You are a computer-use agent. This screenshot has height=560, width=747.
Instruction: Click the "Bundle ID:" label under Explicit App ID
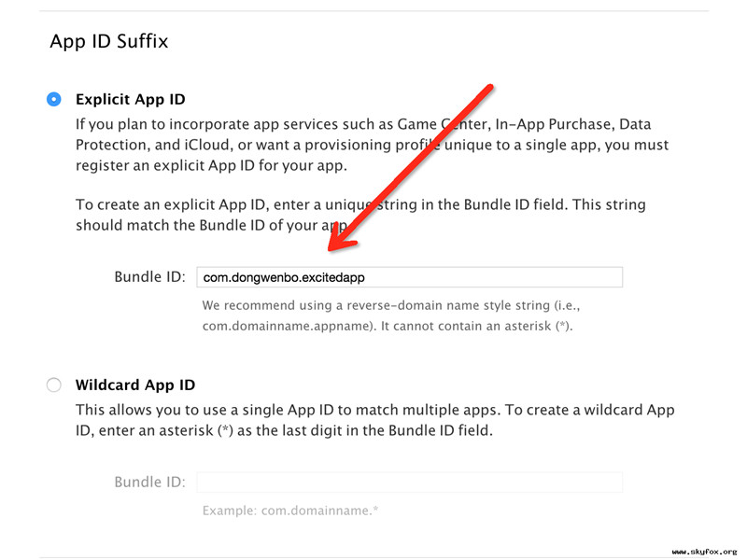click(150, 277)
